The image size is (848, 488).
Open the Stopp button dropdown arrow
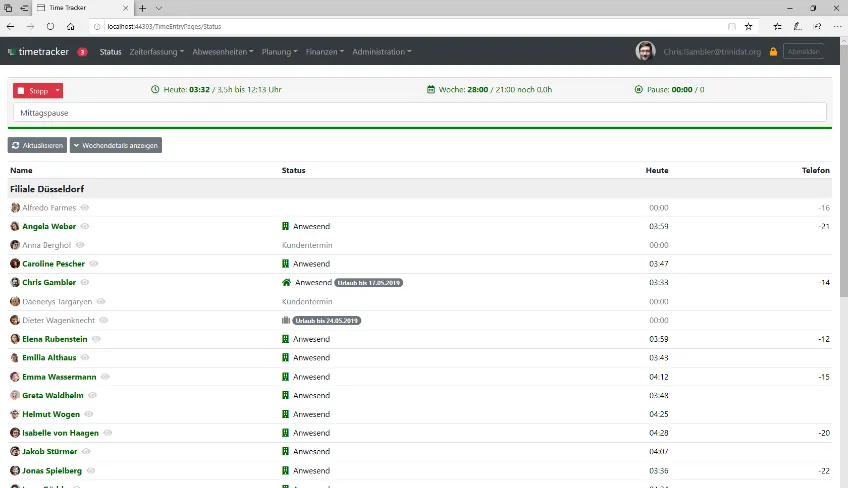(57, 91)
